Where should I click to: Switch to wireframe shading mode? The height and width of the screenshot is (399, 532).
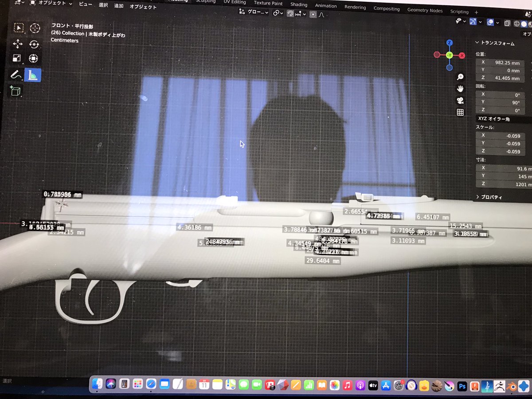(x=517, y=23)
